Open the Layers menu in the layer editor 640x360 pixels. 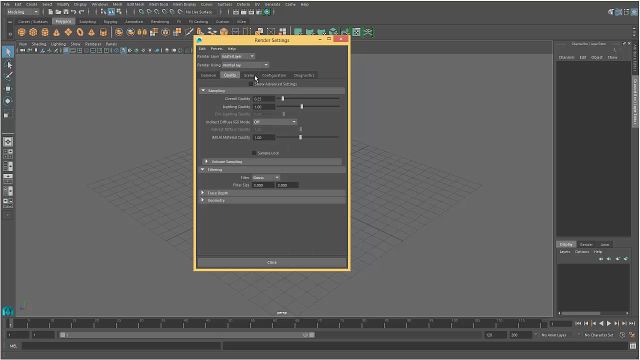[565, 252]
